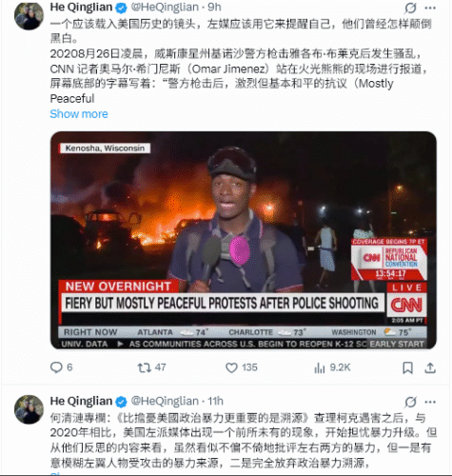Open more options menu on 11h tweet
Viewport: 452px width, 476px height.
pos(430,402)
